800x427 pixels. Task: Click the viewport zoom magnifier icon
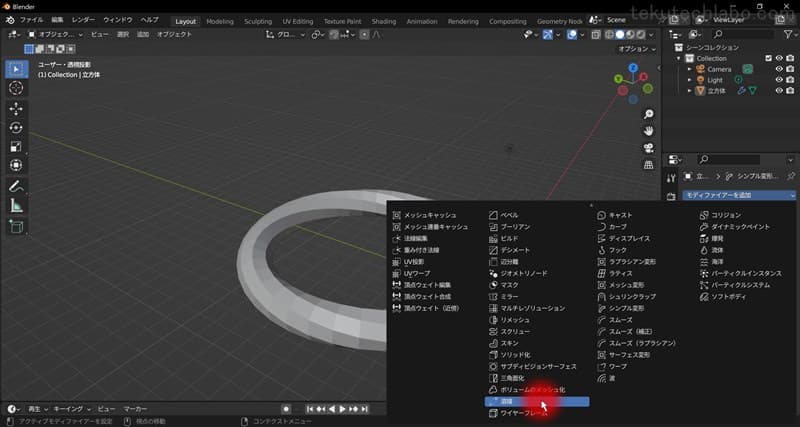(648, 114)
